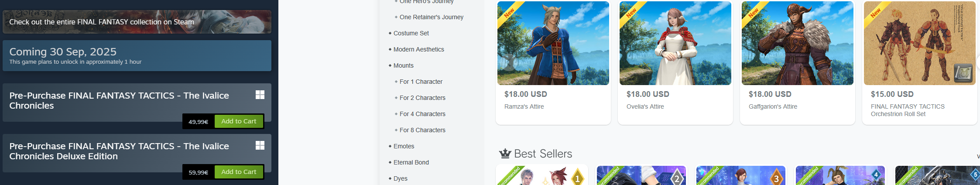This screenshot has width=980, height=185.
Task: Open Gaffgarion's Attire product image
Action: (x=797, y=43)
